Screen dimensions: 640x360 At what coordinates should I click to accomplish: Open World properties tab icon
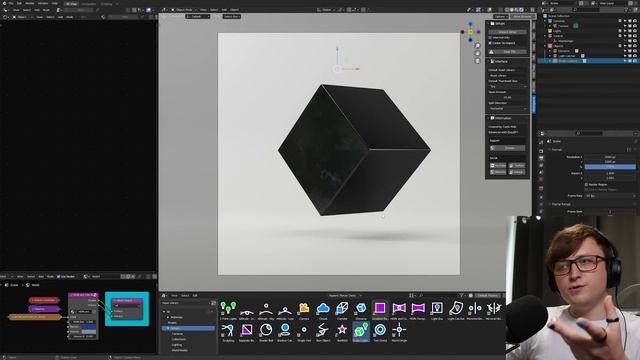tap(541, 180)
